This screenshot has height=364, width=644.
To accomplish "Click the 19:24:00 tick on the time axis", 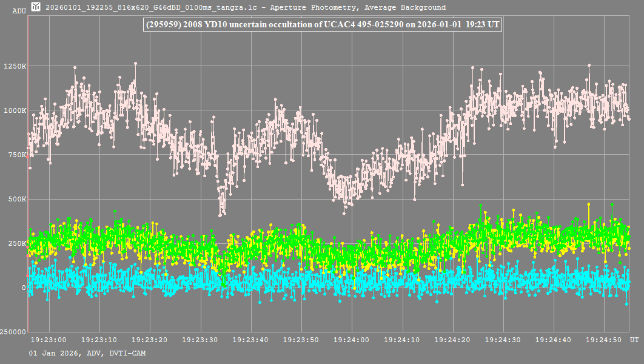I will click(x=352, y=340).
